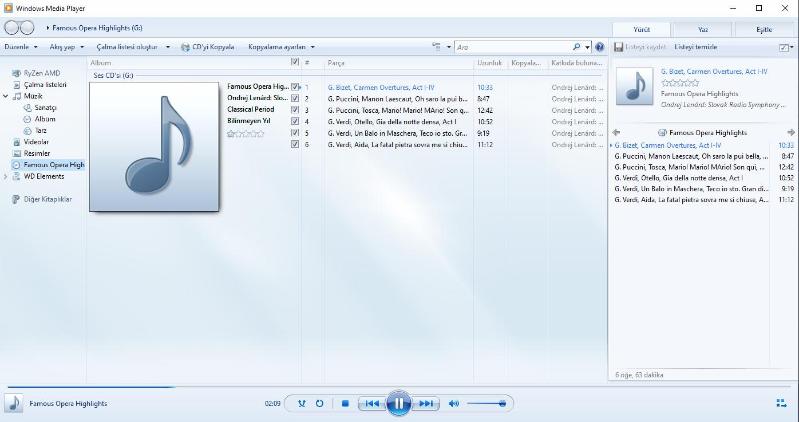Open the Akış yap dropdown menu
Screen dimensions: 799x422
66,47
